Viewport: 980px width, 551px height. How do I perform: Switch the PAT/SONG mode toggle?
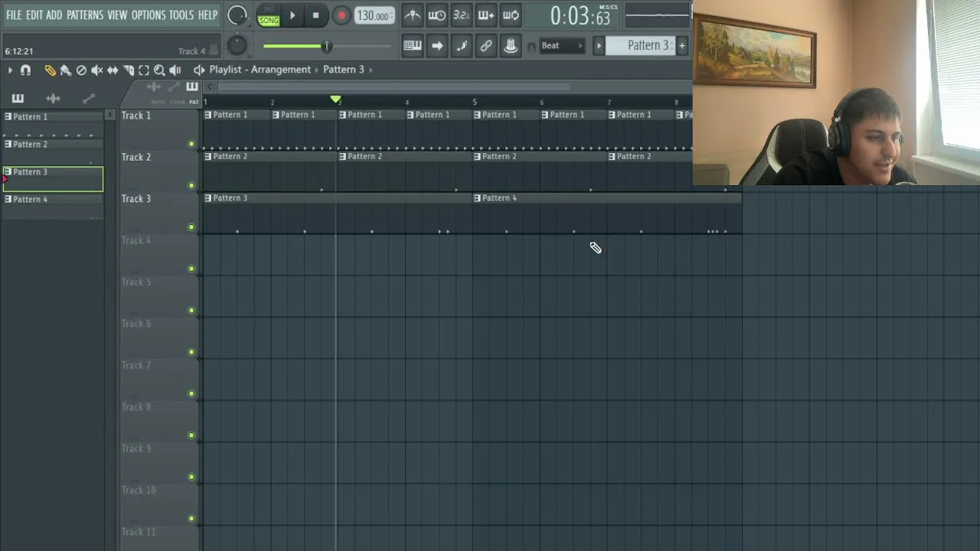(x=269, y=15)
